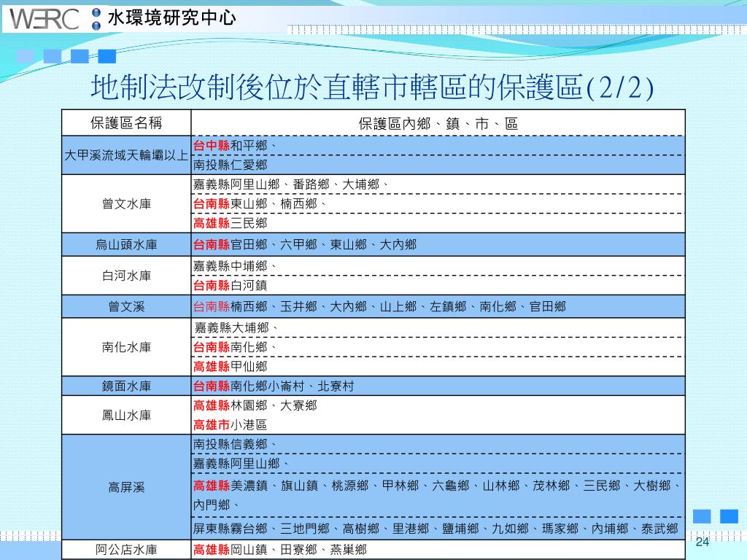Image resolution: width=747 pixels, height=560 pixels.
Task: Click the row 南投縣信義鄉
Action: point(438,444)
